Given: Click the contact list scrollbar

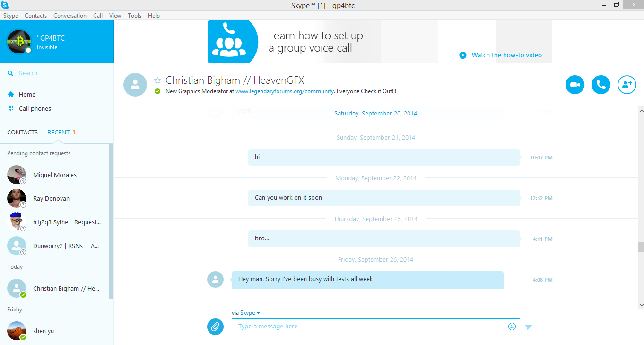Looking at the screenshot, I should click(x=111, y=221).
